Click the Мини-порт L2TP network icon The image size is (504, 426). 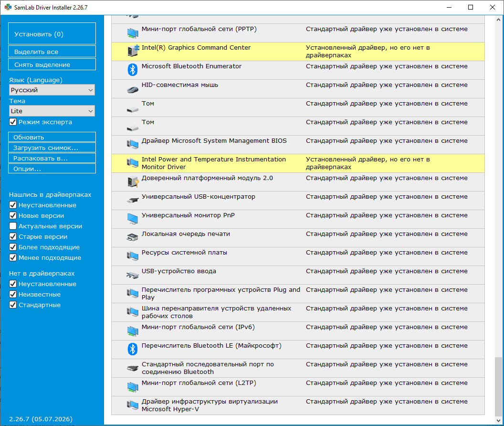132,386
